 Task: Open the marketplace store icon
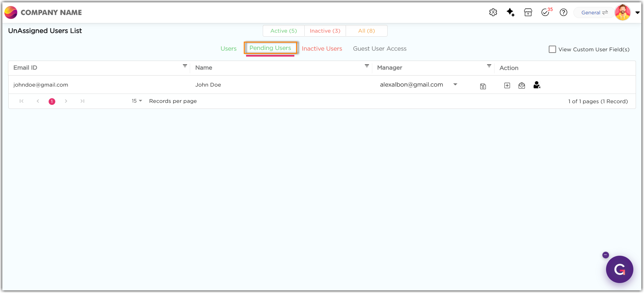(x=528, y=12)
